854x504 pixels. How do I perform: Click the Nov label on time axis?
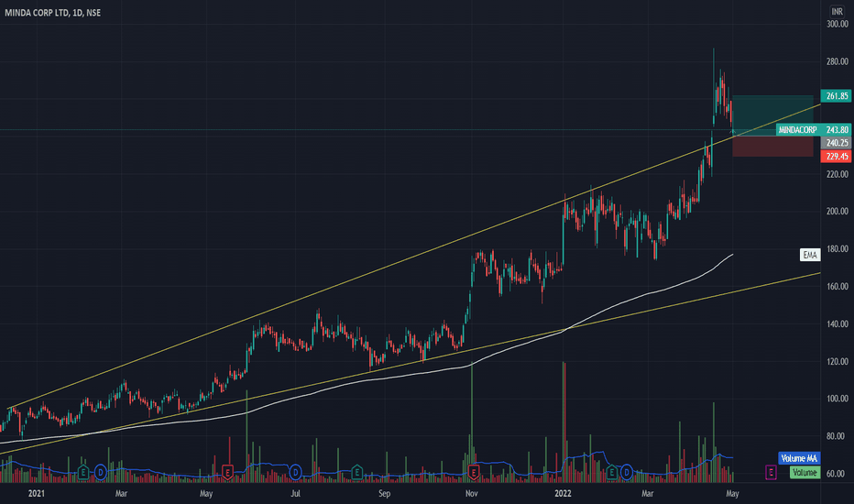click(x=472, y=494)
